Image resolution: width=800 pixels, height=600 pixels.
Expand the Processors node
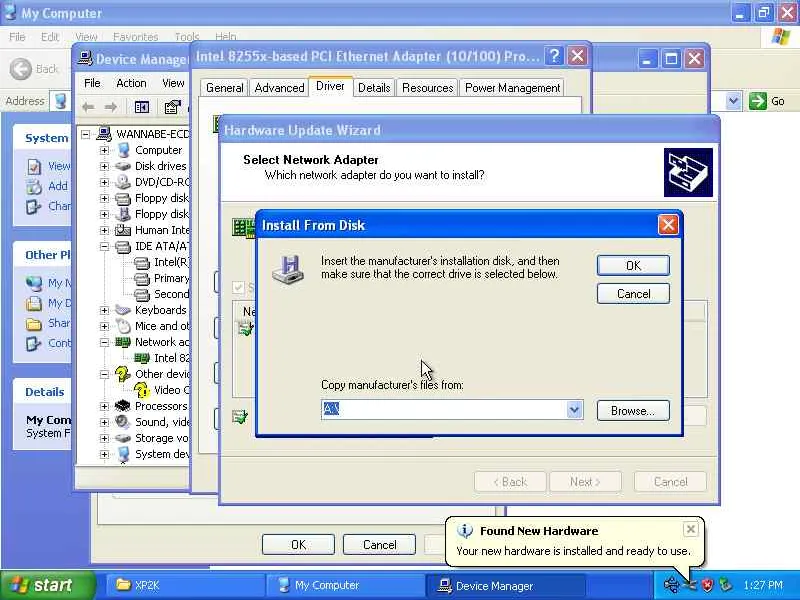coord(104,406)
